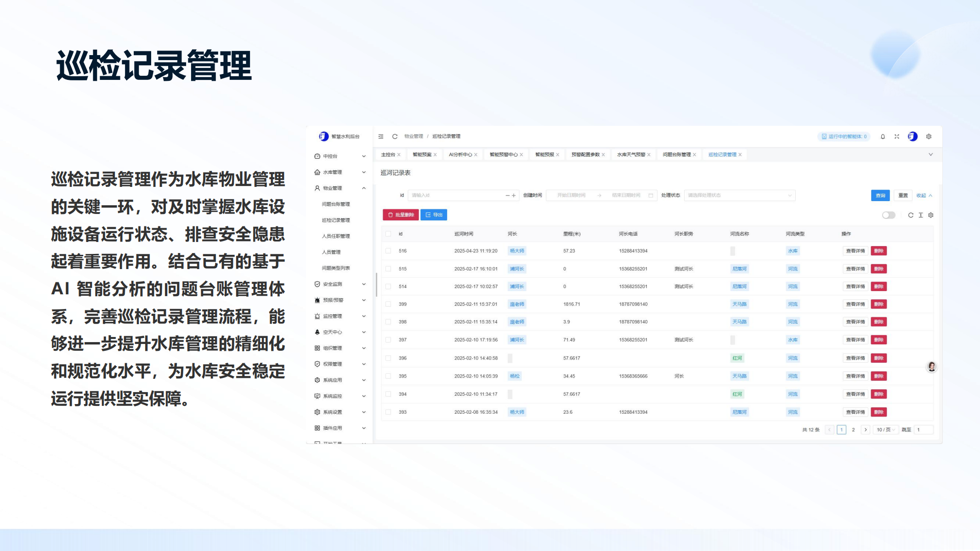980x551 pixels.
Task: Open the 处理状态 status dropdown
Action: 739,195
